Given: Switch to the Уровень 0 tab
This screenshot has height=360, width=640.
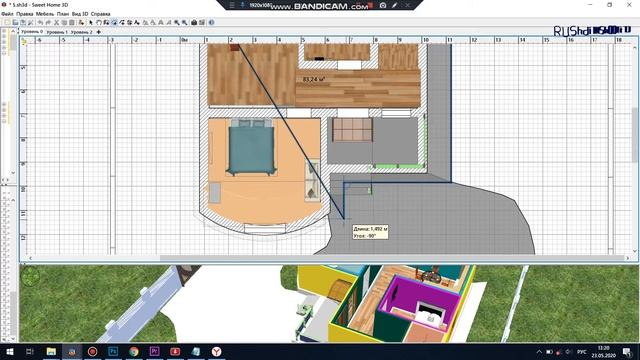Looking at the screenshot, I should tap(32, 31).
